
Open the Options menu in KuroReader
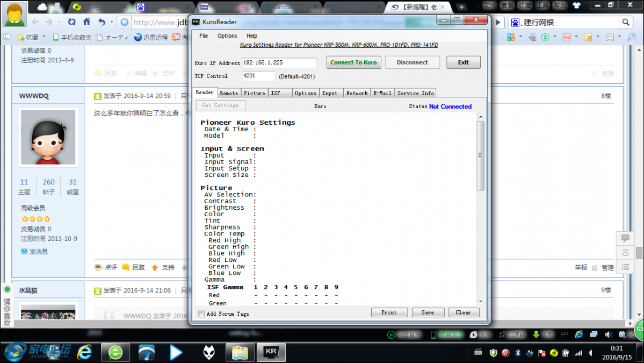227,36
